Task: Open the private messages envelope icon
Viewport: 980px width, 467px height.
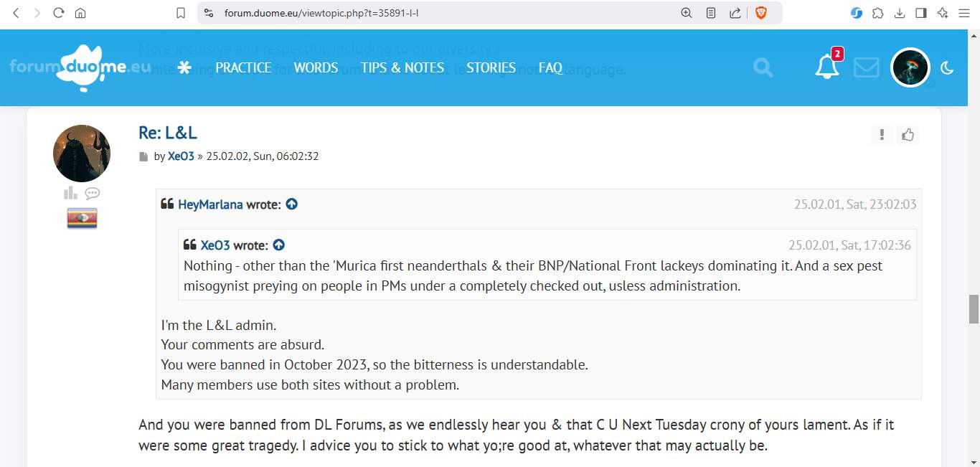Action: point(866,67)
